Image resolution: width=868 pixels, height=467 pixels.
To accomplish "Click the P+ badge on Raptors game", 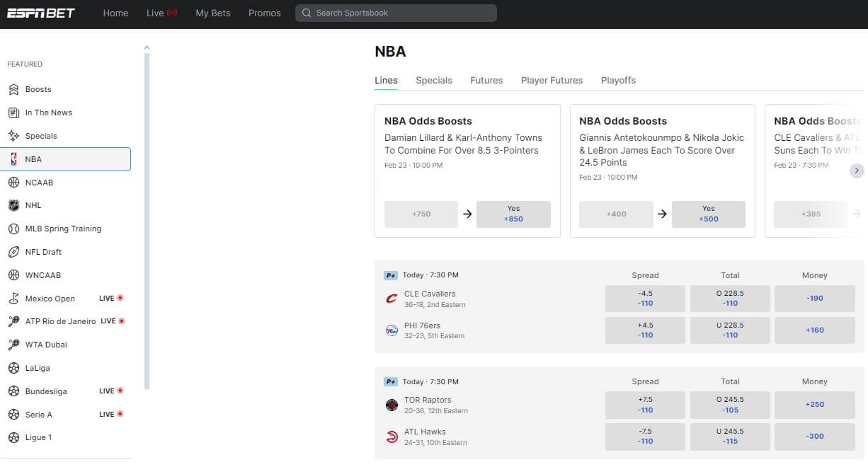I will tap(391, 381).
